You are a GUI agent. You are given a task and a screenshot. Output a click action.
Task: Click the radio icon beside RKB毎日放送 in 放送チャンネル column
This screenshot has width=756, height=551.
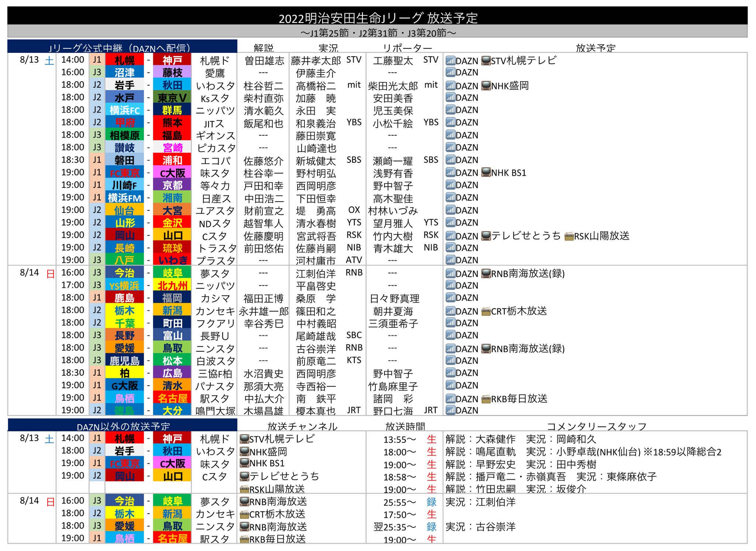pyautogui.click(x=244, y=540)
